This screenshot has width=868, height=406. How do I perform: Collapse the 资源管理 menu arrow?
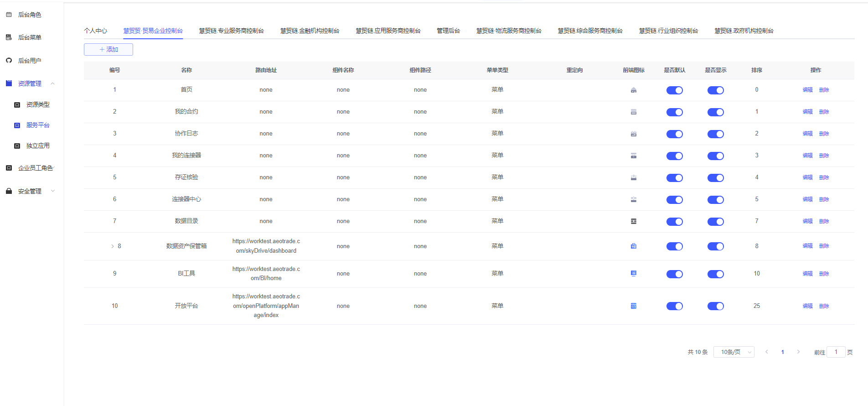(x=52, y=83)
